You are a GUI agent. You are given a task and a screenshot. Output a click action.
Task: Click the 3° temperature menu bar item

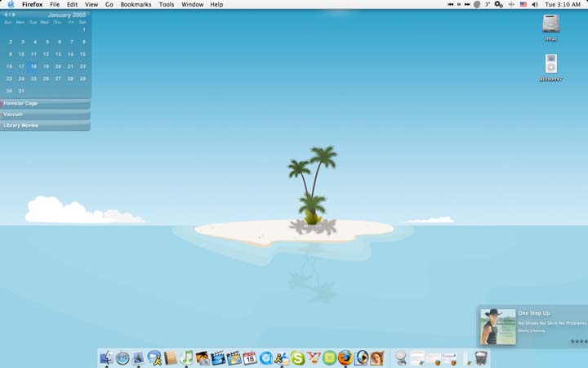pos(488,5)
